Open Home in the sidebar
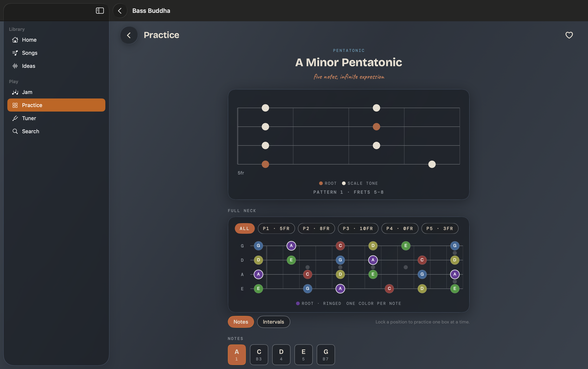This screenshot has height=369, width=588. point(56,40)
